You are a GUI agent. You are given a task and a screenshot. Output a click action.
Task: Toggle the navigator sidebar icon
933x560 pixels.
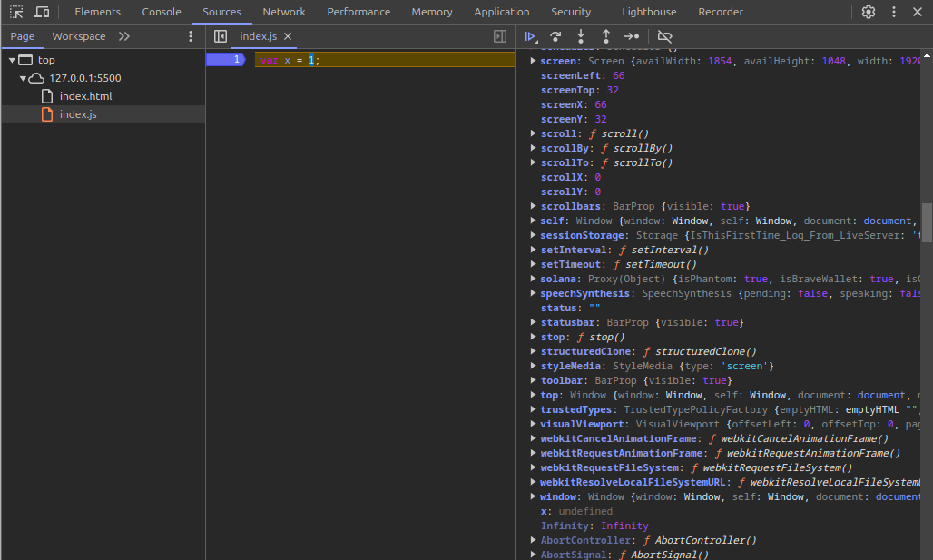[221, 36]
